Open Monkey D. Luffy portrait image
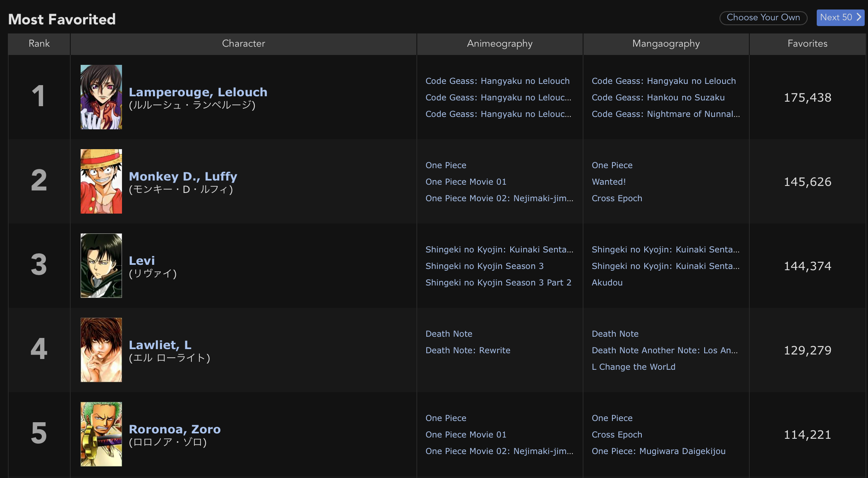Screen dimensions: 868x478 (x=101, y=181)
